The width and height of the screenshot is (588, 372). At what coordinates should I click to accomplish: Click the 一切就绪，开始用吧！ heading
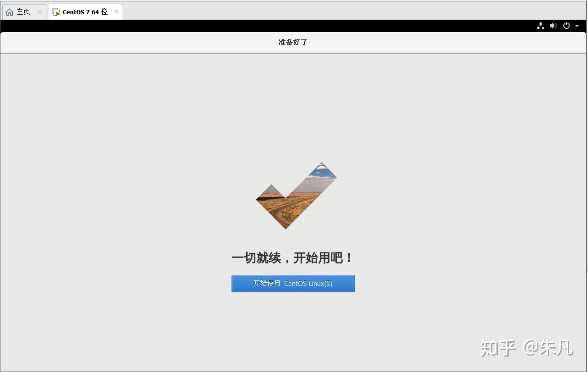(293, 258)
